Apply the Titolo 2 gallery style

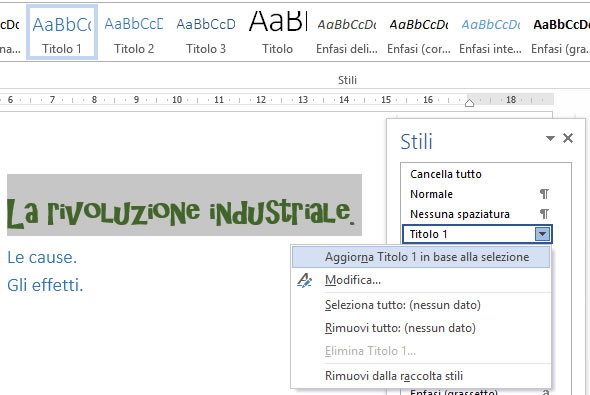coord(134,32)
